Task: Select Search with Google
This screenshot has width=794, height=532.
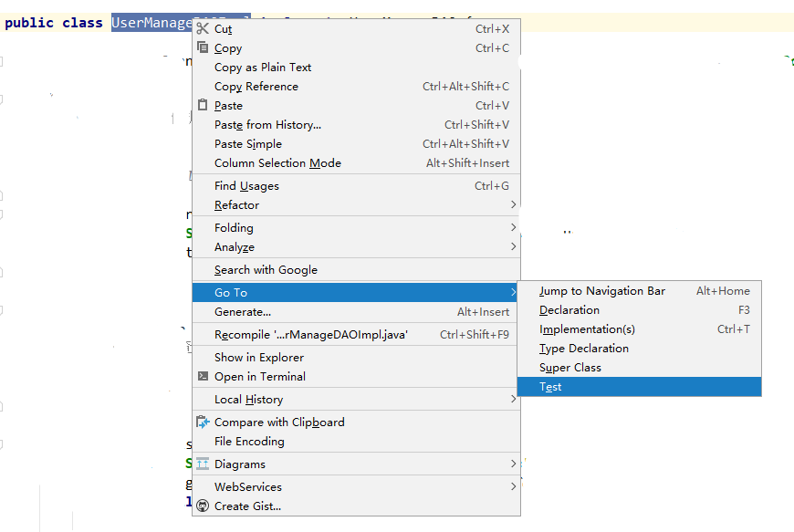Action: pyautogui.click(x=356, y=270)
